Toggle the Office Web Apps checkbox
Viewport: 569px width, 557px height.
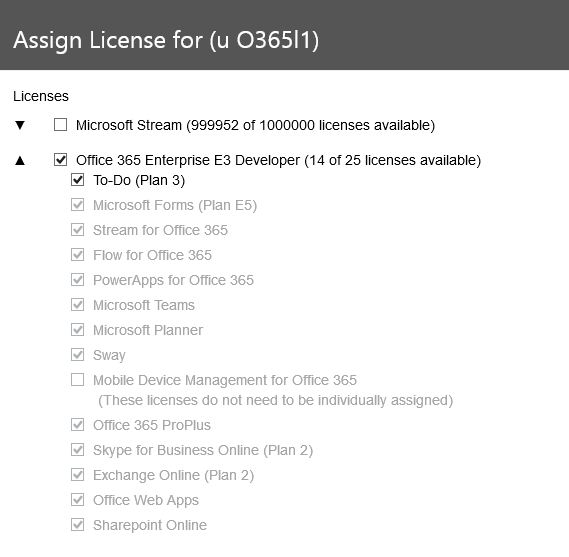tap(78, 500)
